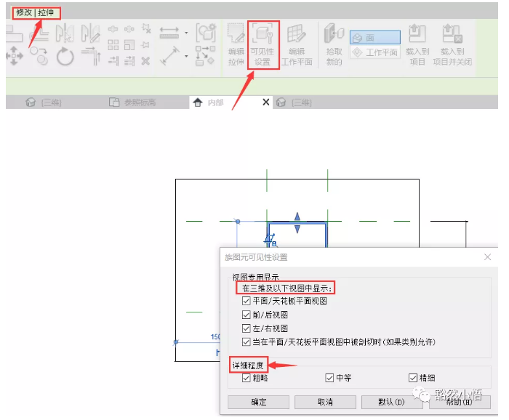
Task: Select the Copy tool
Action: pos(39,55)
